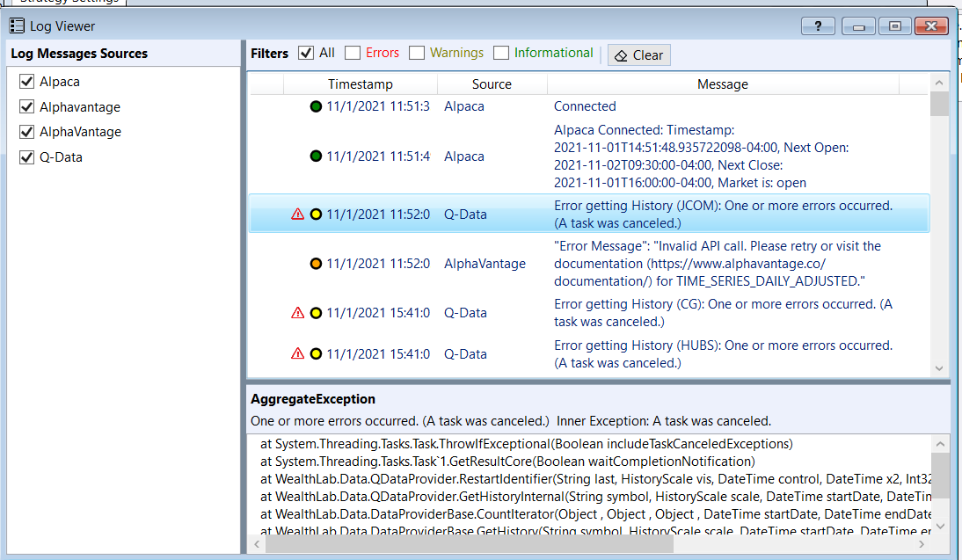Click stack trace horizontal scroll left arrow
The width and height of the screenshot is (962, 560).
pyautogui.click(x=257, y=544)
